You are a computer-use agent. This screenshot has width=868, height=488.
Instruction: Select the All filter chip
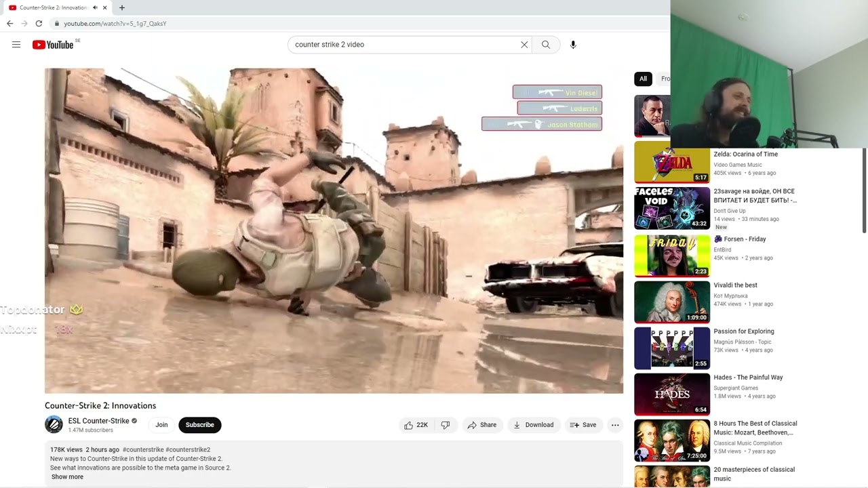pos(643,79)
